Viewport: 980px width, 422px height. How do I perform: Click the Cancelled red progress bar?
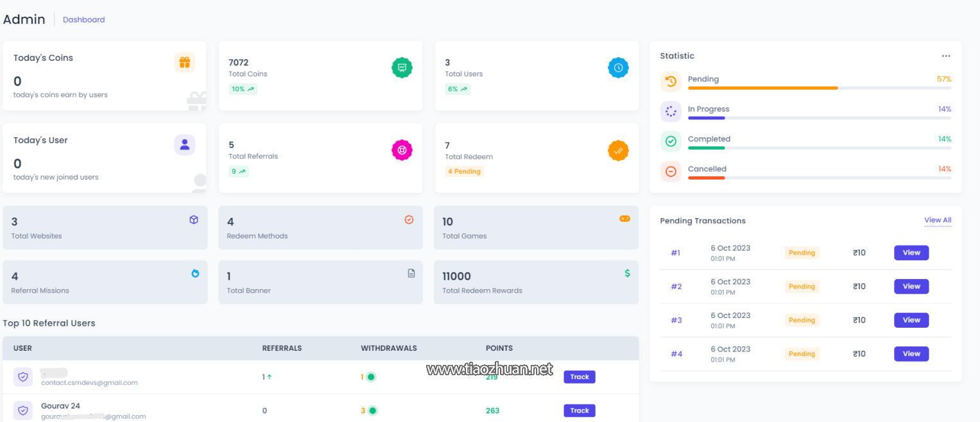coord(707,178)
